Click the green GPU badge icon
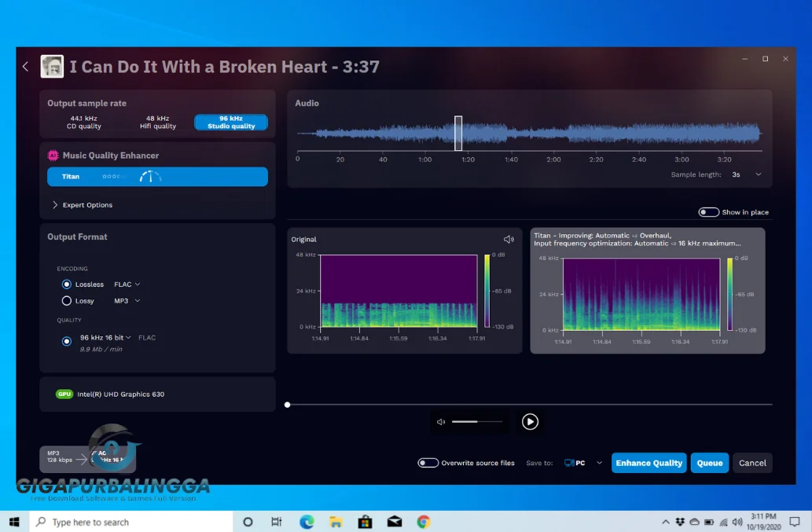The image size is (812, 532). (x=64, y=394)
